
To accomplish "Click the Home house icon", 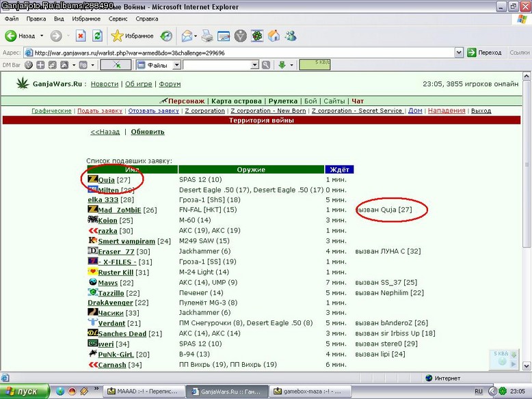I will (x=274, y=36).
